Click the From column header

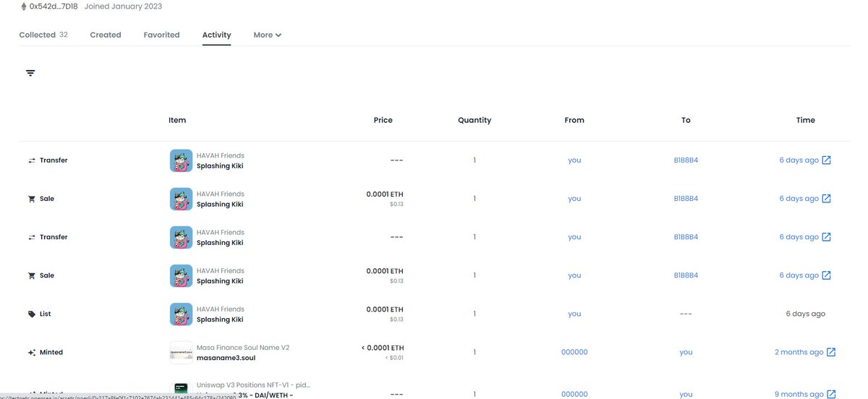pyautogui.click(x=574, y=120)
